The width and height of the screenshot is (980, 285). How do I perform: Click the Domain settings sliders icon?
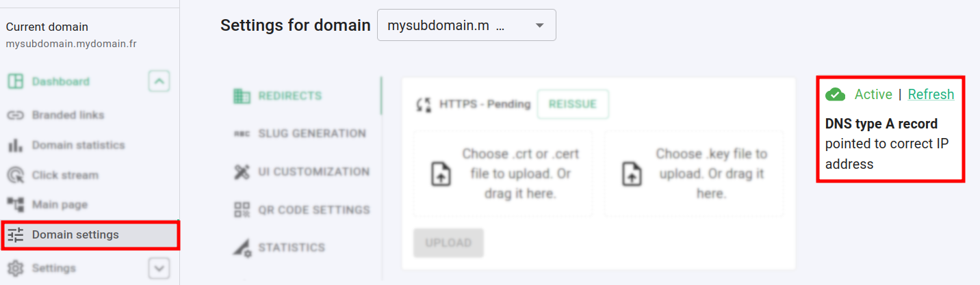(15, 235)
